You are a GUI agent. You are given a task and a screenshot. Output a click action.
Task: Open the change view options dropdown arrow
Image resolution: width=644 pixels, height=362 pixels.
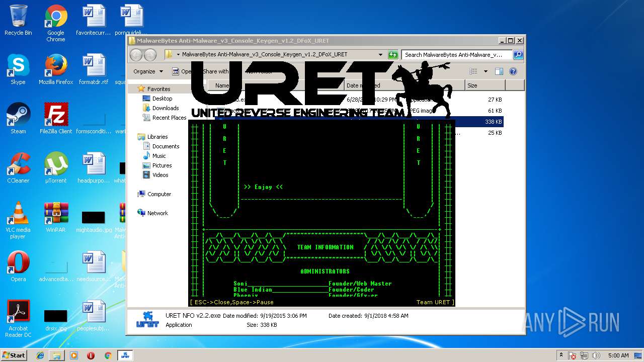[x=486, y=71]
